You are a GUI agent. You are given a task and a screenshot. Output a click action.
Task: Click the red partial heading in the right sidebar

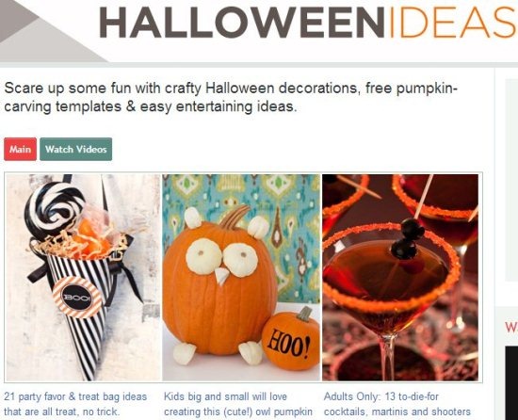(511, 327)
